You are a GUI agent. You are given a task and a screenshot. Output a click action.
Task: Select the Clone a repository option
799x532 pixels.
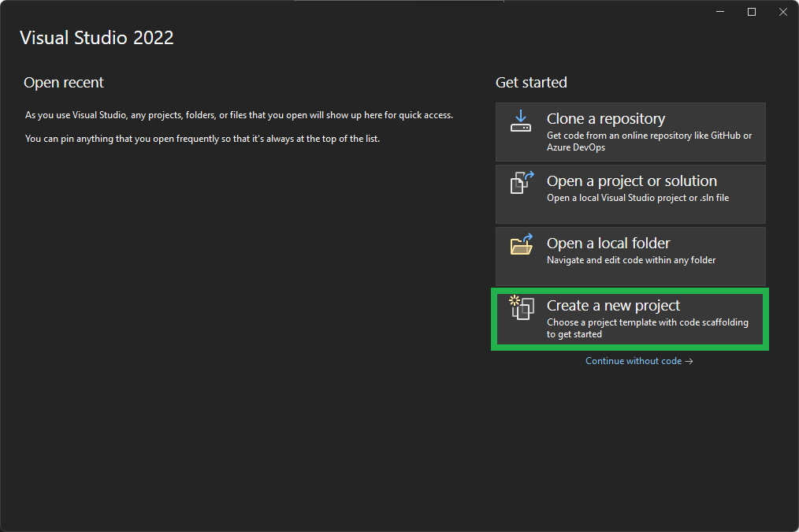point(630,131)
